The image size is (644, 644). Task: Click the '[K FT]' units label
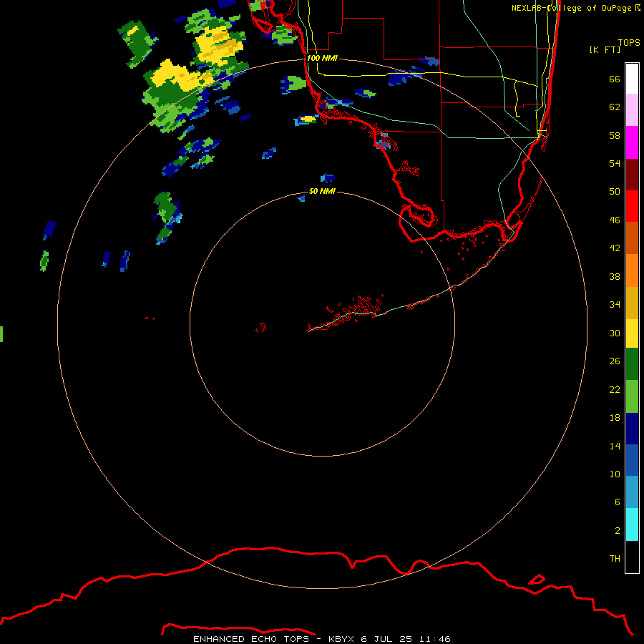click(x=605, y=49)
